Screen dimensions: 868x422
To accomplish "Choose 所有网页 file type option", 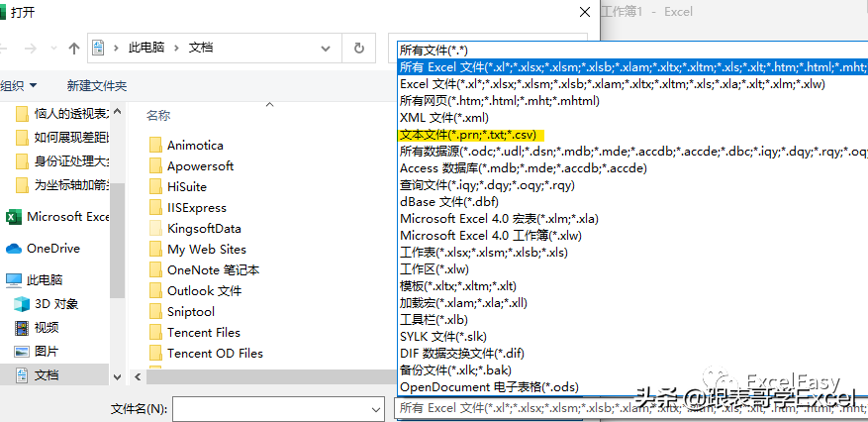I will pos(632,101).
